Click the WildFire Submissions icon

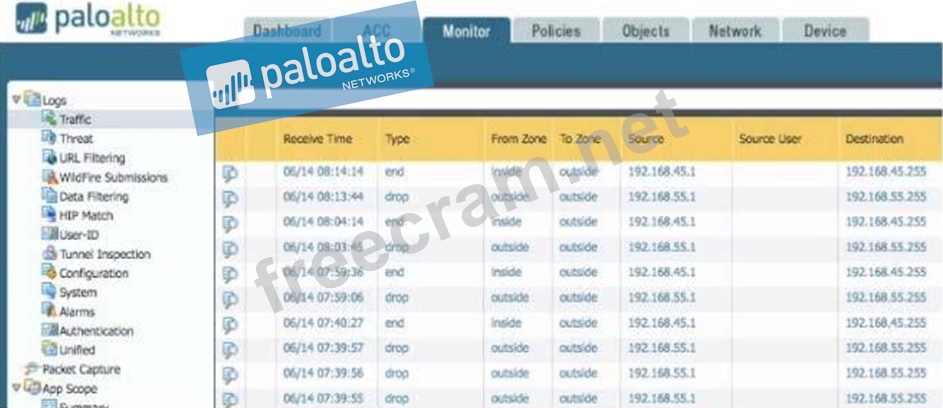[49, 177]
